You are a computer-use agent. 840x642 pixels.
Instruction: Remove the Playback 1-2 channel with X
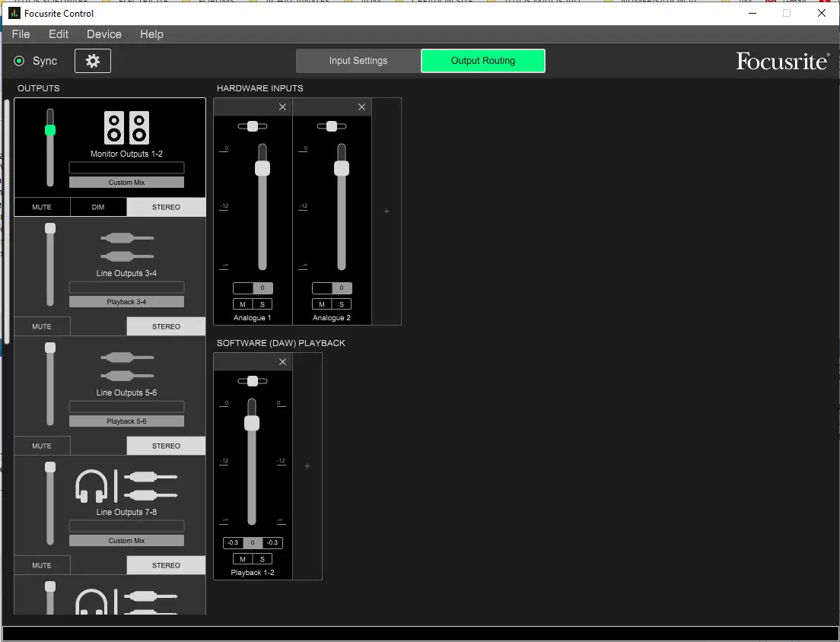(x=282, y=362)
